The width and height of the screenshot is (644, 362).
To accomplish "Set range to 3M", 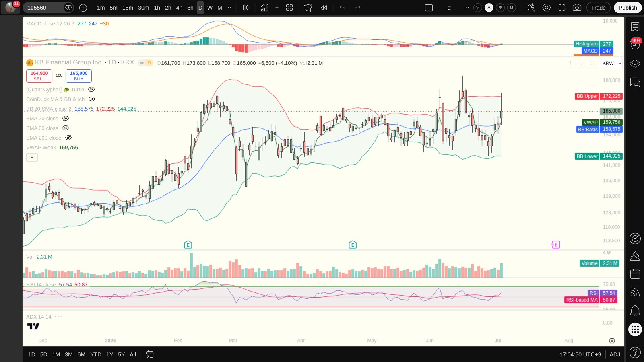I will click(69, 354).
